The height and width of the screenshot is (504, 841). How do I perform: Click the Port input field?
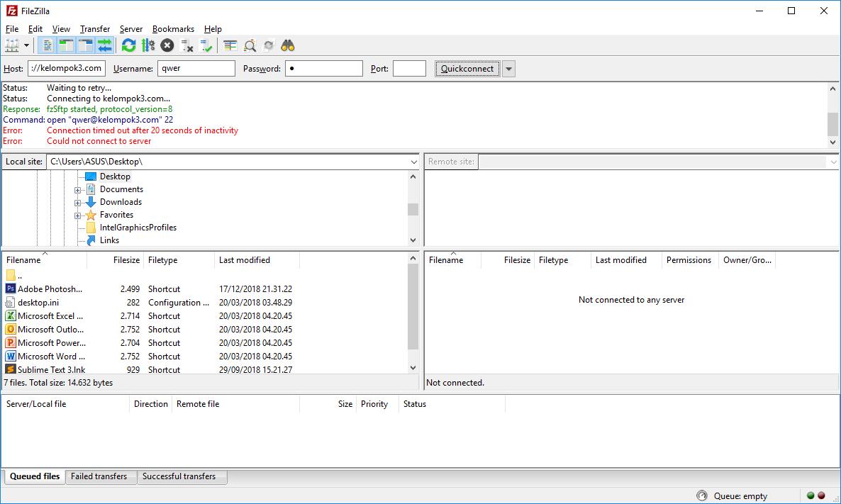pyautogui.click(x=409, y=69)
